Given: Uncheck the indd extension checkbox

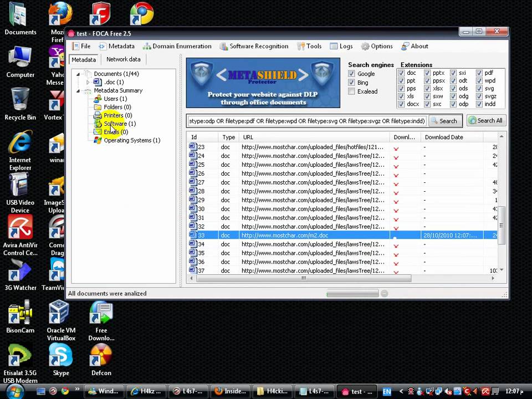Looking at the screenshot, I should tap(479, 104).
